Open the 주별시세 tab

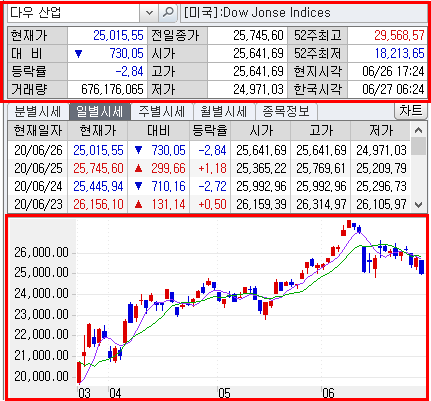[161, 112]
